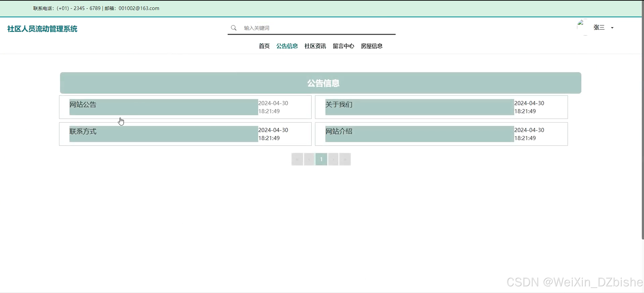The image size is (644, 293).
Task: Click previous page arrow in pagination
Action: tap(309, 159)
